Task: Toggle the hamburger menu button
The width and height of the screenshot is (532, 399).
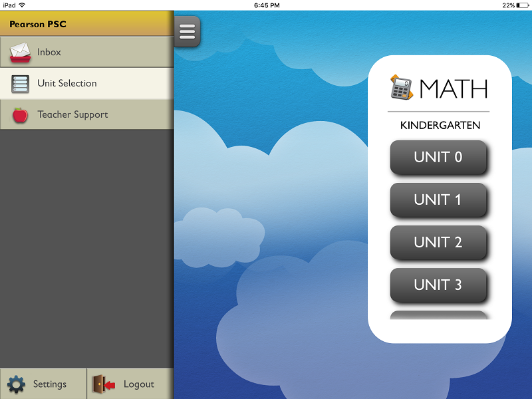Action: 188,31
